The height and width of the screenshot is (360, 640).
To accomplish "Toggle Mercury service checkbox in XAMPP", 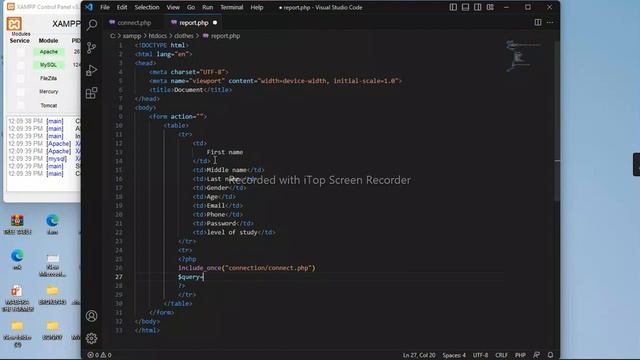I will 20,92.
